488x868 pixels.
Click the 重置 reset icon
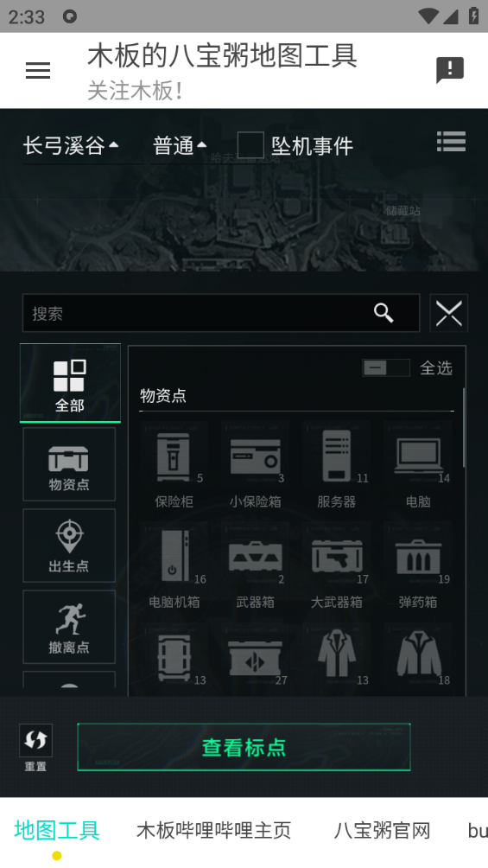(36, 741)
